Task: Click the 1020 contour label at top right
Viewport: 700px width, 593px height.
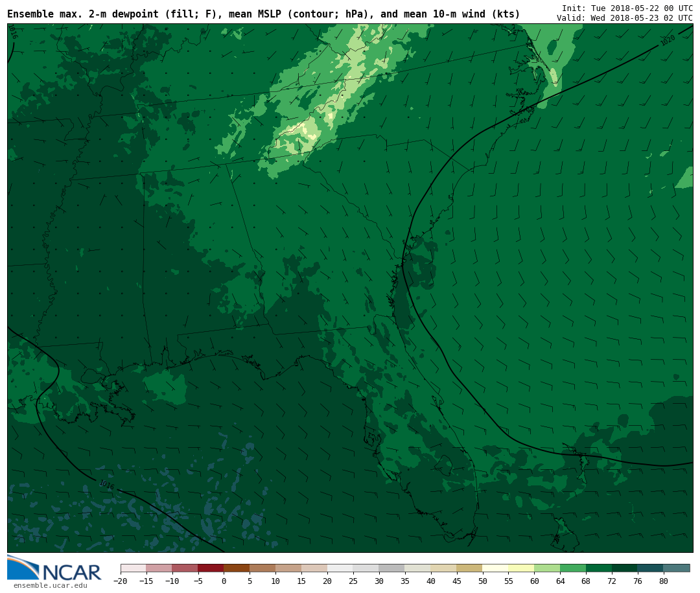Action: point(668,40)
